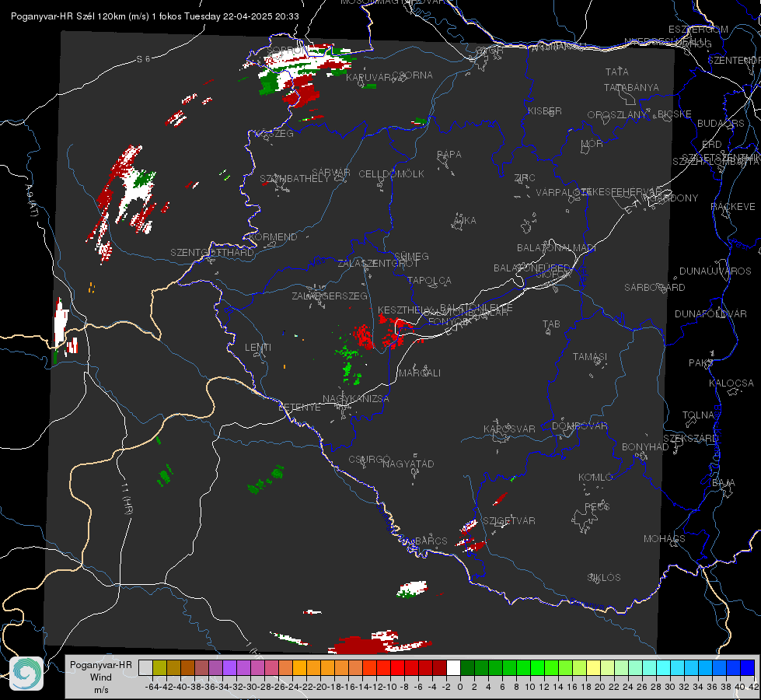
Task: Click the SZENTGOTTHARD label
Action: click(212, 253)
